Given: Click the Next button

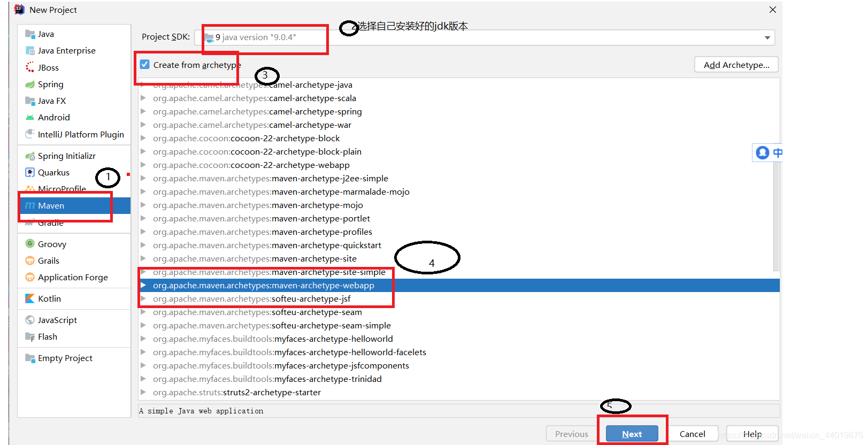Looking at the screenshot, I should (632, 434).
